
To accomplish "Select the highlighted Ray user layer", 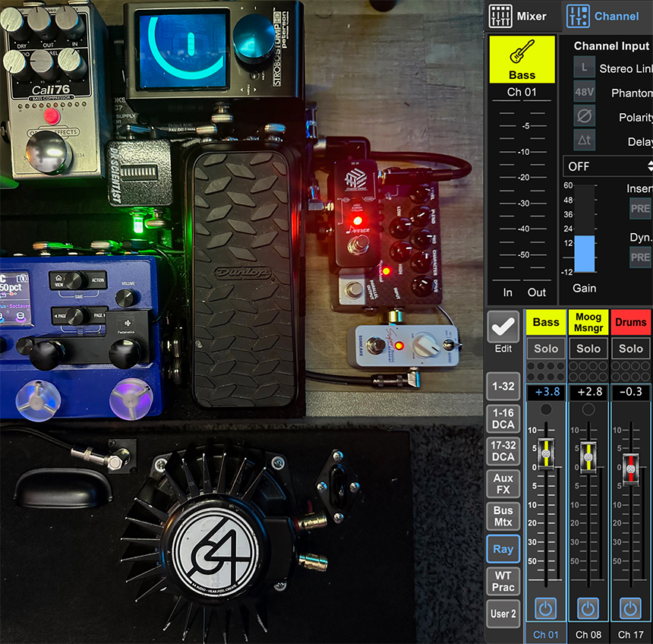I will point(503,548).
